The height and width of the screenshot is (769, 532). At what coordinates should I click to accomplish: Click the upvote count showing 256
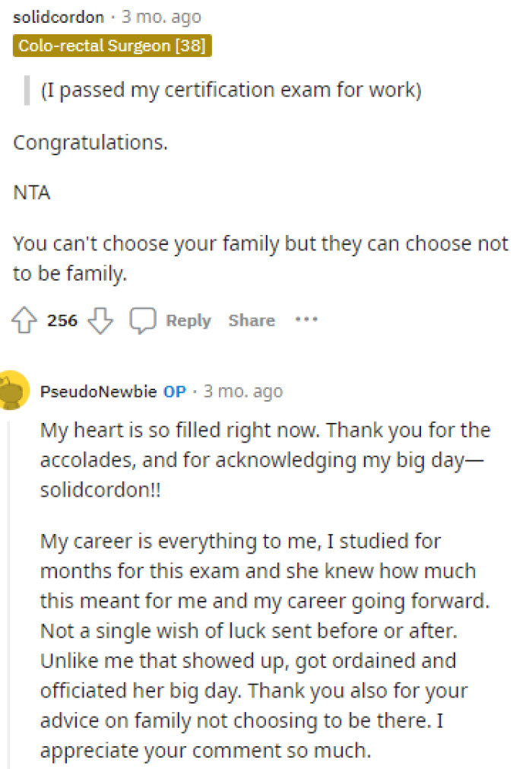pyautogui.click(x=63, y=320)
